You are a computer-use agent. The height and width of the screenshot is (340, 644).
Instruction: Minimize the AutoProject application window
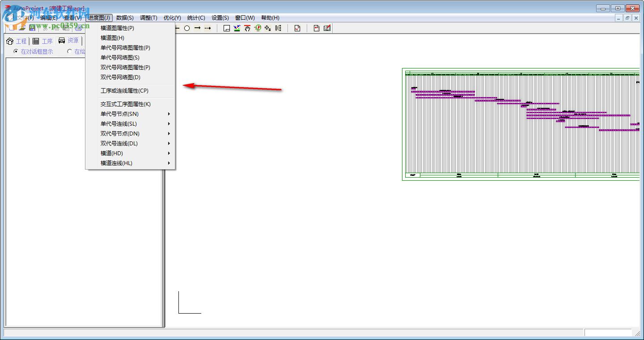point(603,8)
